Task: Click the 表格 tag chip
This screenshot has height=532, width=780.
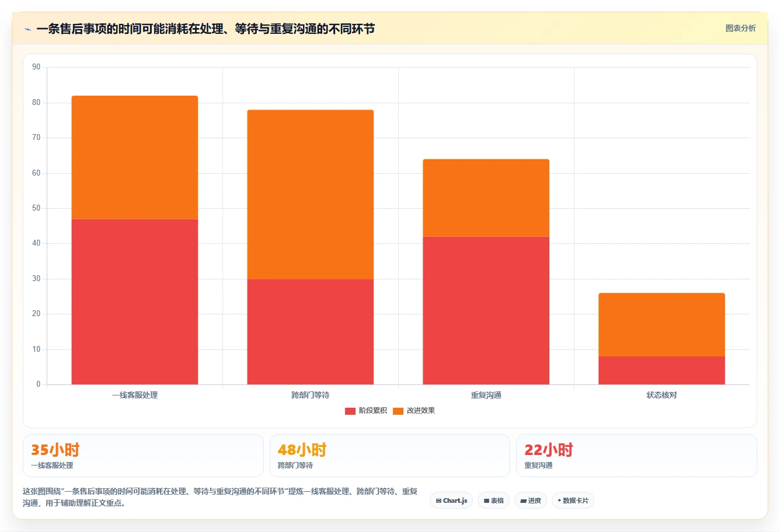Action: (x=493, y=501)
